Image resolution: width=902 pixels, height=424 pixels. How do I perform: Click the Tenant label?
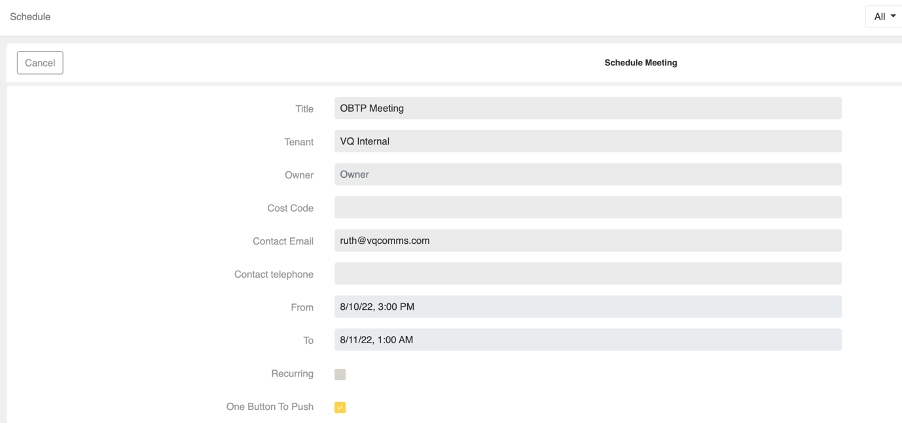[x=299, y=142]
